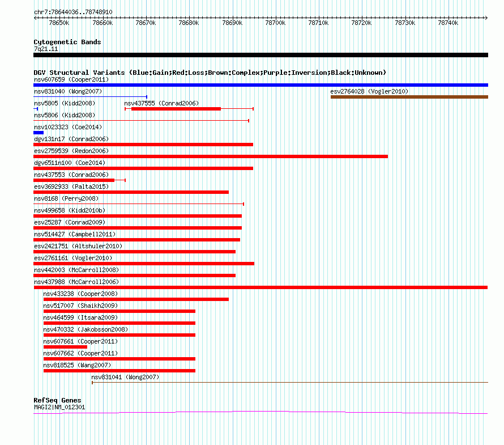Click the 78720k ruler tick label
Image resolution: width=504 pixels, height=445 pixels.
362,23
